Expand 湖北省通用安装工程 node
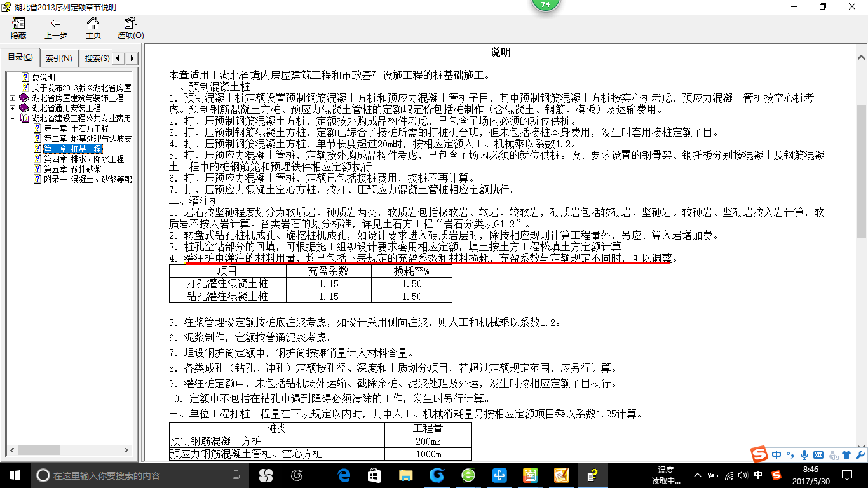868x488 pixels. (13, 108)
